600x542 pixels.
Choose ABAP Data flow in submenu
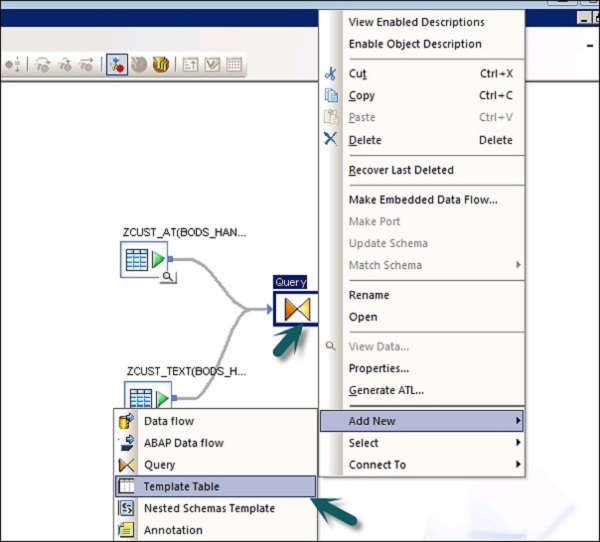pos(183,443)
